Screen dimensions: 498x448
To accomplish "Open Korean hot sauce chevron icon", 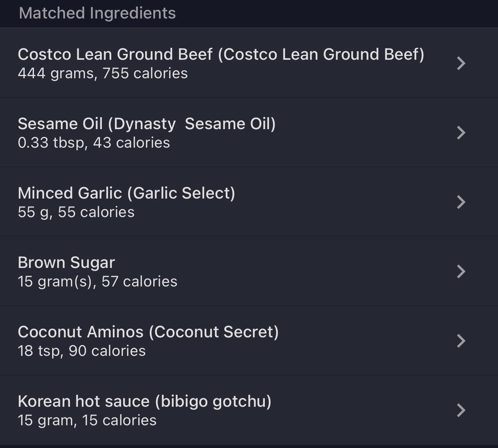I will tap(461, 411).
